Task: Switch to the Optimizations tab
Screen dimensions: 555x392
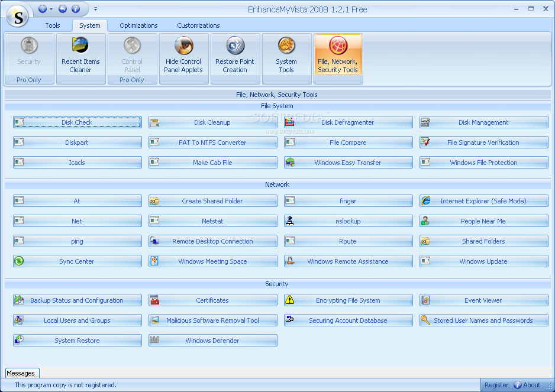Action: (x=138, y=25)
